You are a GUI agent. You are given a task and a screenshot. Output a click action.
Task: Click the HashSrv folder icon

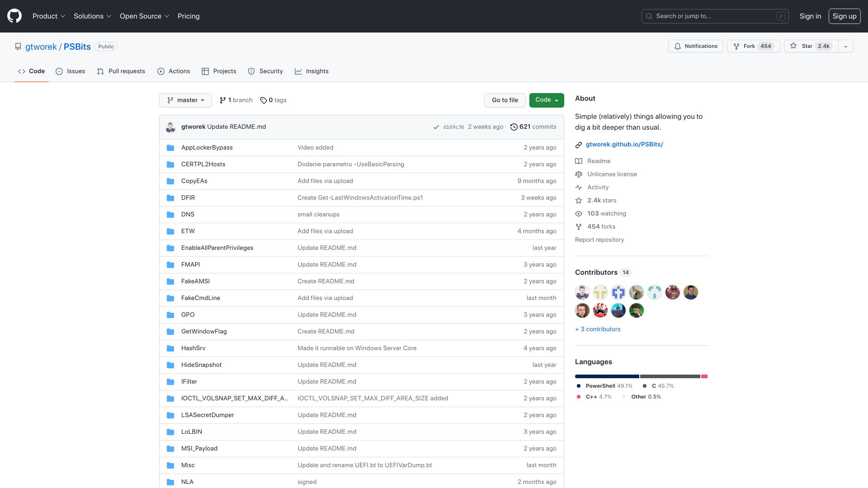(170, 348)
